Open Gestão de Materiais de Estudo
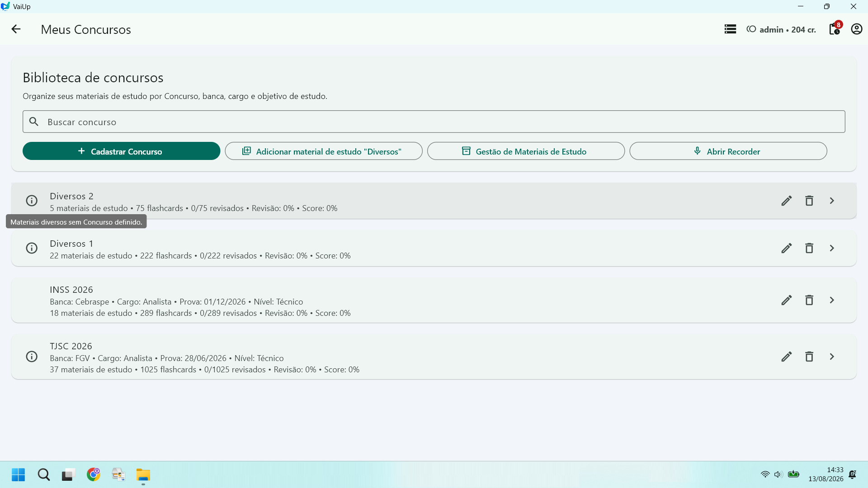 [x=526, y=151]
